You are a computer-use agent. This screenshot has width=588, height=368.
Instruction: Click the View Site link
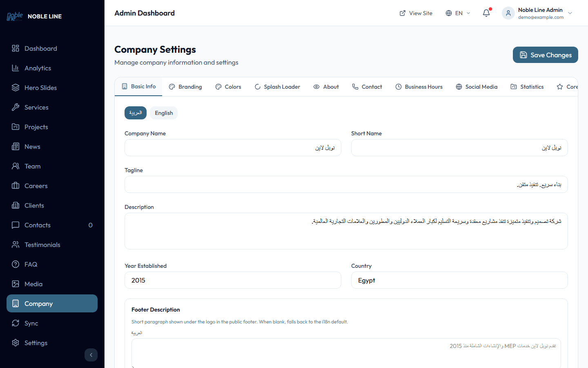point(416,13)
